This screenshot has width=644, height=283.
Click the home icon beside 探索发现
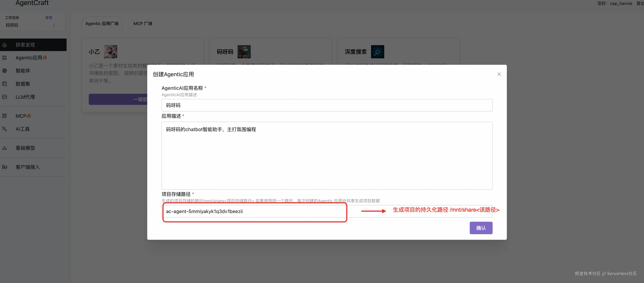pos(5,45)
